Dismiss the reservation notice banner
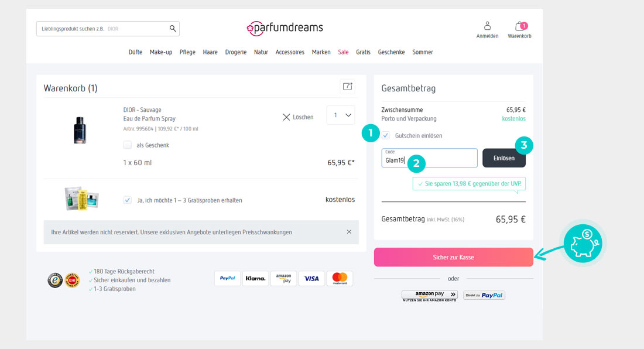The image size is (644, 349). 349,231
